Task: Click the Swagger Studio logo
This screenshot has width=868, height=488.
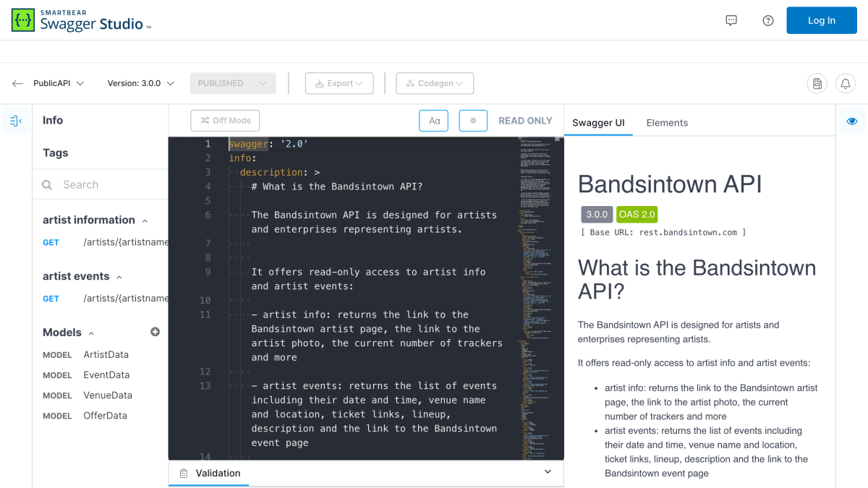Action: (x=81, y=20)
